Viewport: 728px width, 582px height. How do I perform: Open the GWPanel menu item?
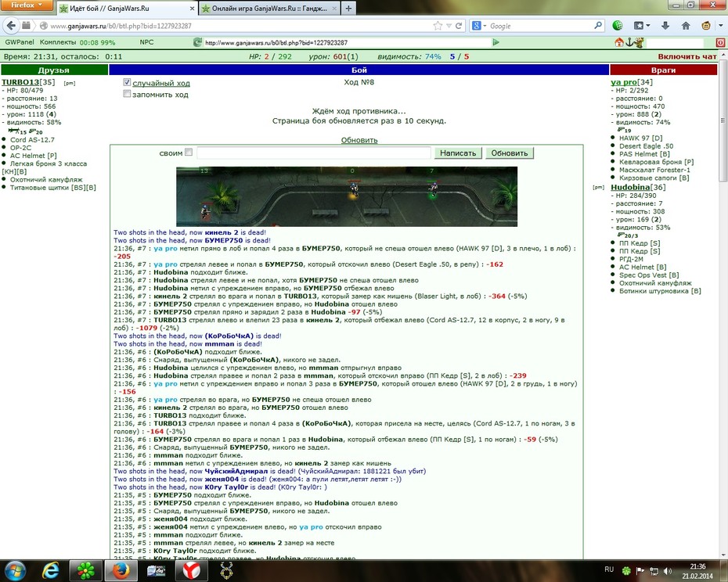tap(20, 42)
